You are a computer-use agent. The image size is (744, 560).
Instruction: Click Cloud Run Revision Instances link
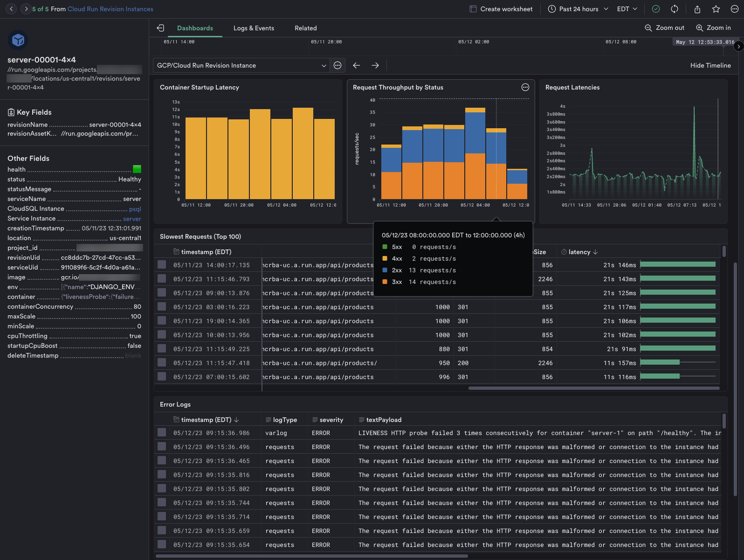[110, 9]
